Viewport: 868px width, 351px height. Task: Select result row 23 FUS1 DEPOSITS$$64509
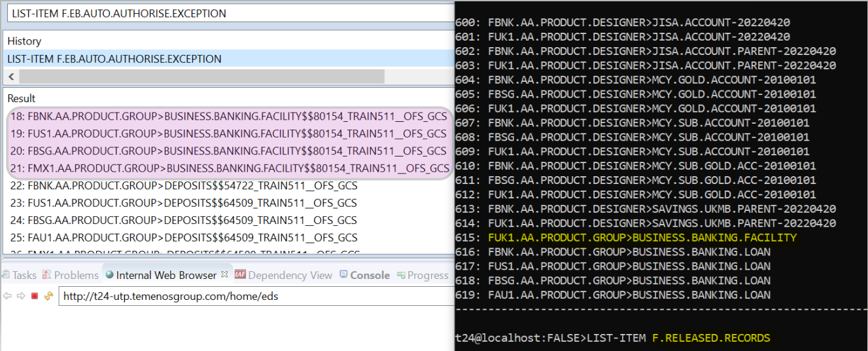[184, 203]
